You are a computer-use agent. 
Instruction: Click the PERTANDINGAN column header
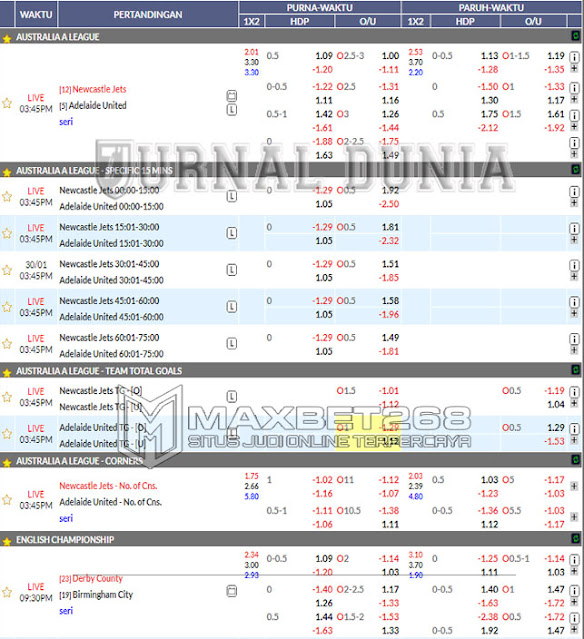click(148, 14)
